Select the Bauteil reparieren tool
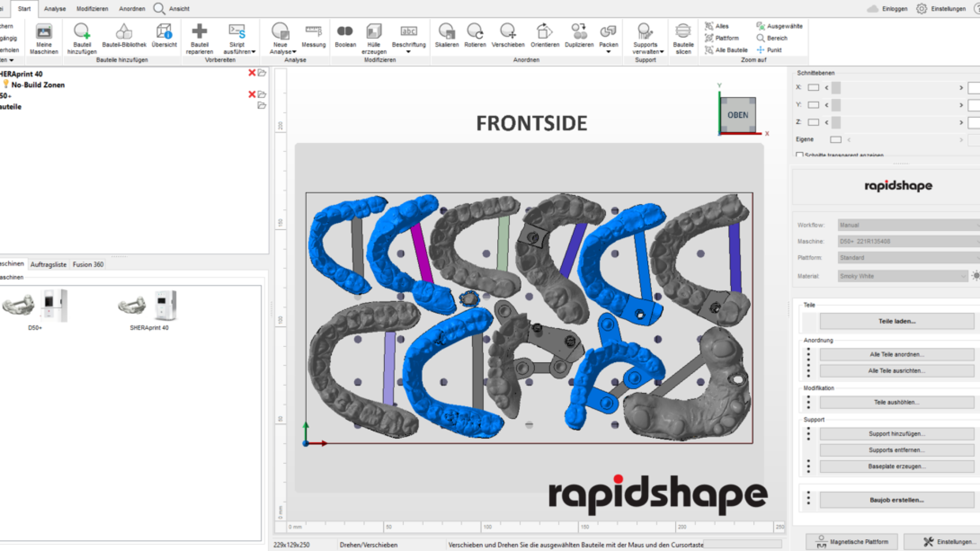This screenshot has height=551, width=980. pos(200,38)
